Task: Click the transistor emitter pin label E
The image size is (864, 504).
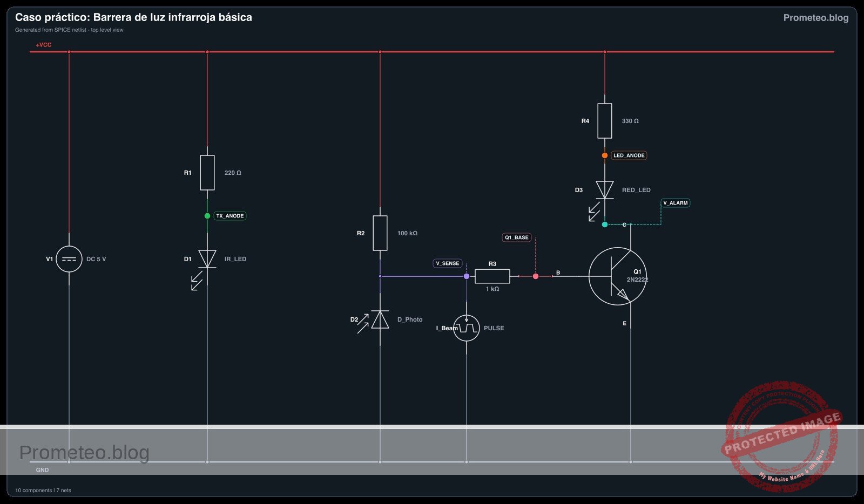Action: 625,323
